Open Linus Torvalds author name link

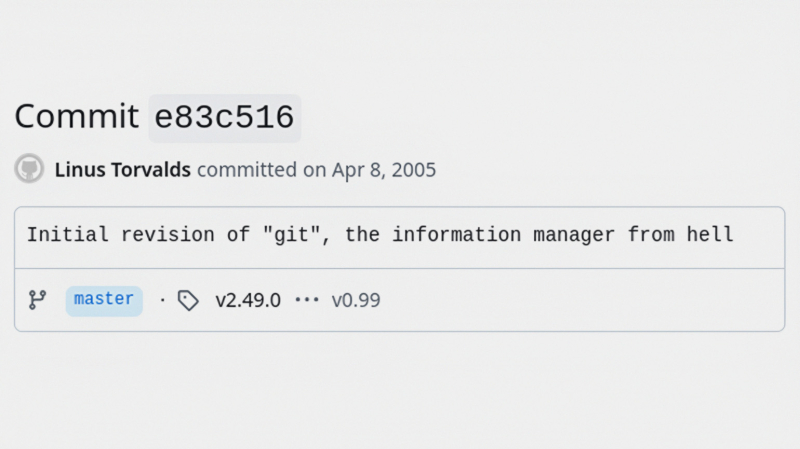tap(122, 170)
